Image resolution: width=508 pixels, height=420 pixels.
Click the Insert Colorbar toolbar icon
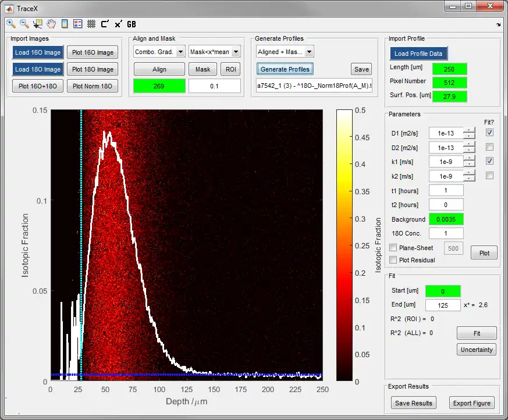click(65, 24)
